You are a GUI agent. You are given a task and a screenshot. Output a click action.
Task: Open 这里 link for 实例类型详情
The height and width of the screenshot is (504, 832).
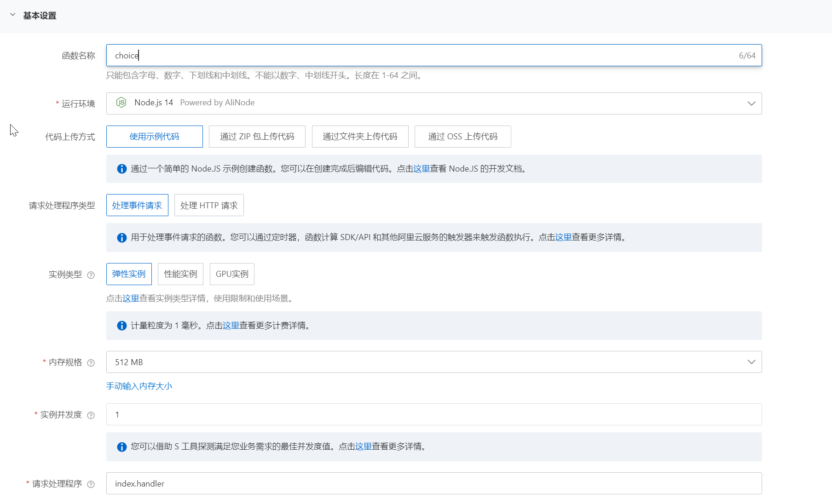131,298
